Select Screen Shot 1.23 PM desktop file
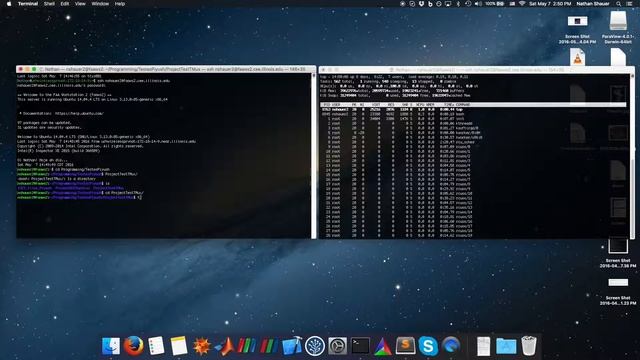This screenshot has width=640, height=360. click(x=618, y=291)
